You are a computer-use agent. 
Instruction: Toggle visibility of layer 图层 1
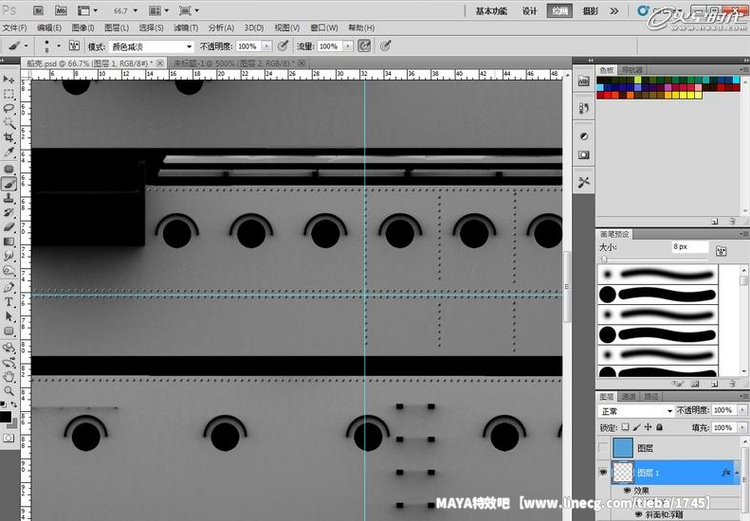point(603,473)
